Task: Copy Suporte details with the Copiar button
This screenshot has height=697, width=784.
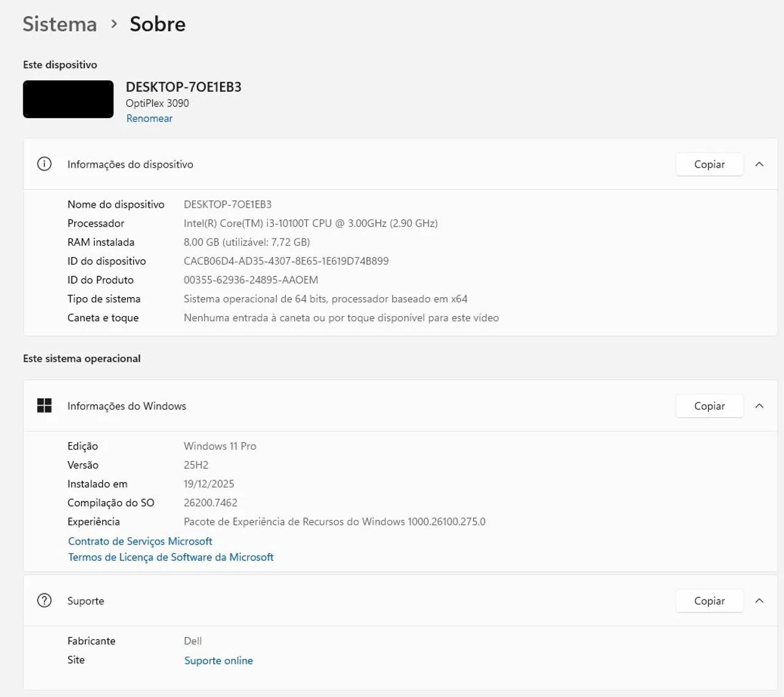Action: [x=709, y=601]
